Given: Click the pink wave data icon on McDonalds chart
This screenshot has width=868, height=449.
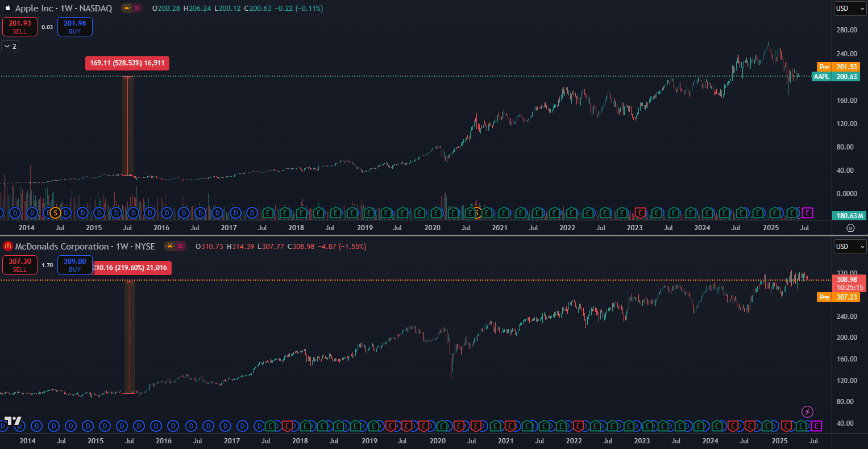Looking at the screenshot, I should (x=181, y=247).
